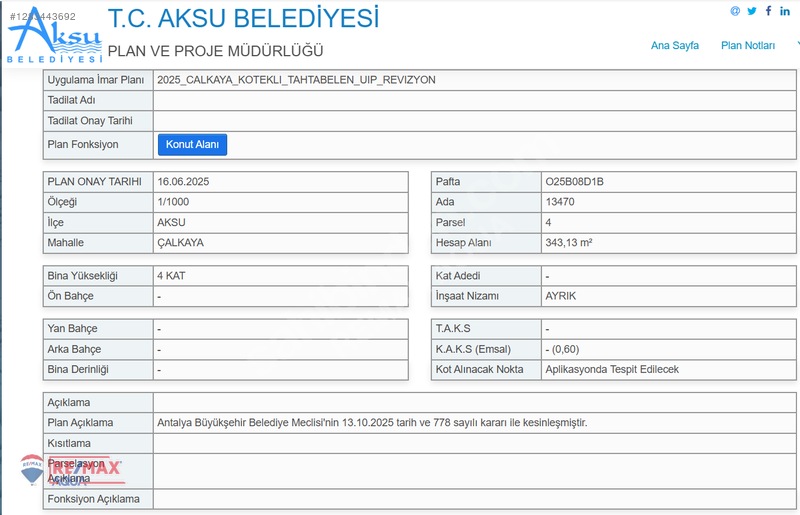Click the Konut Alanı button

tap(192, 144)
